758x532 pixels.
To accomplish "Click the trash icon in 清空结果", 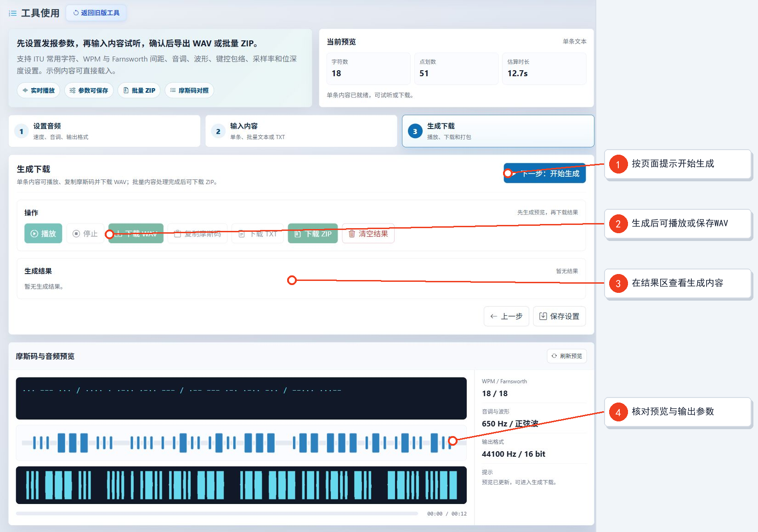I will coord(352,234).
